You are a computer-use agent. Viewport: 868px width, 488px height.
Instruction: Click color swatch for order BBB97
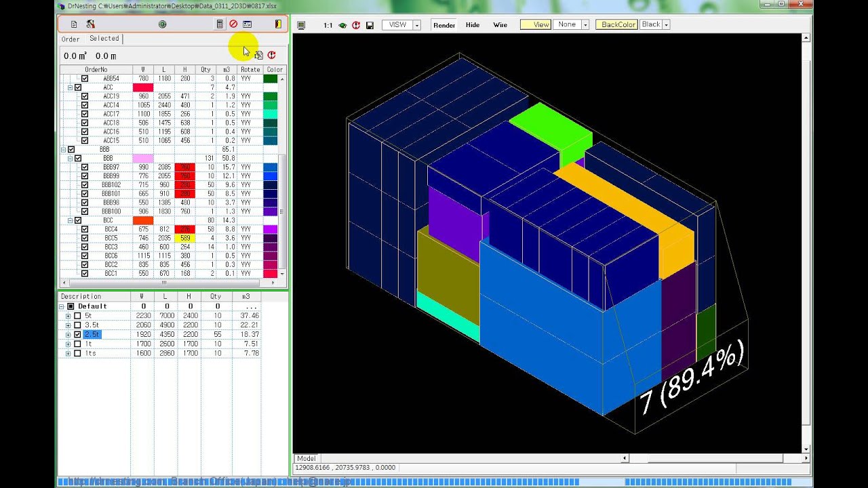click(270, 167)
